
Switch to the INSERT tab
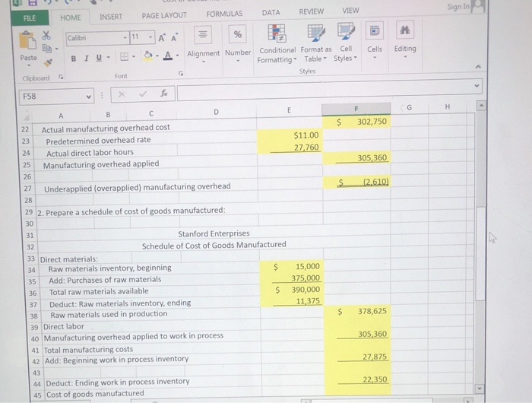click(111, 17)
